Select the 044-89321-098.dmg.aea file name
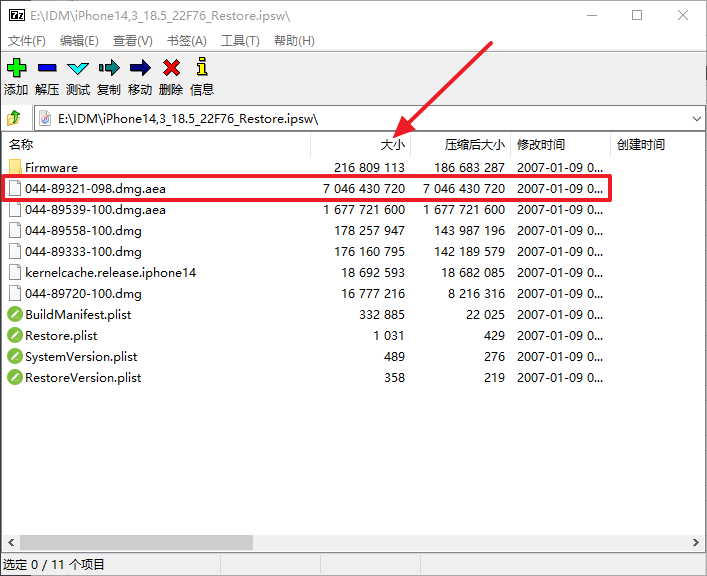The height and width of the screenshot is (576, 707). tap(95, 189)
